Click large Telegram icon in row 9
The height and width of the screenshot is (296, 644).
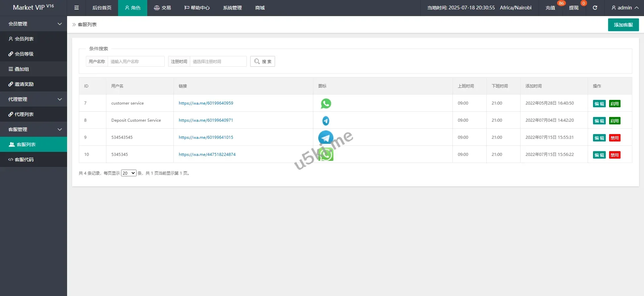coord(326,137)
